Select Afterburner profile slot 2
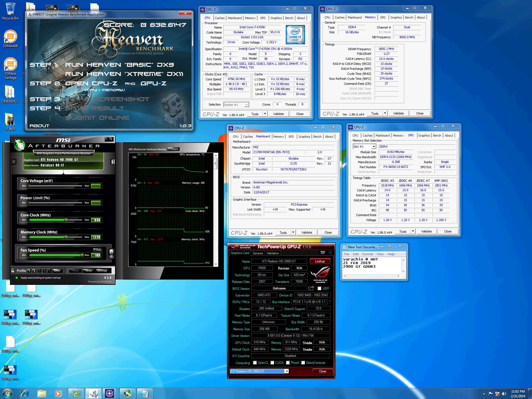The image size is (532, 399). tap(34, 271)
